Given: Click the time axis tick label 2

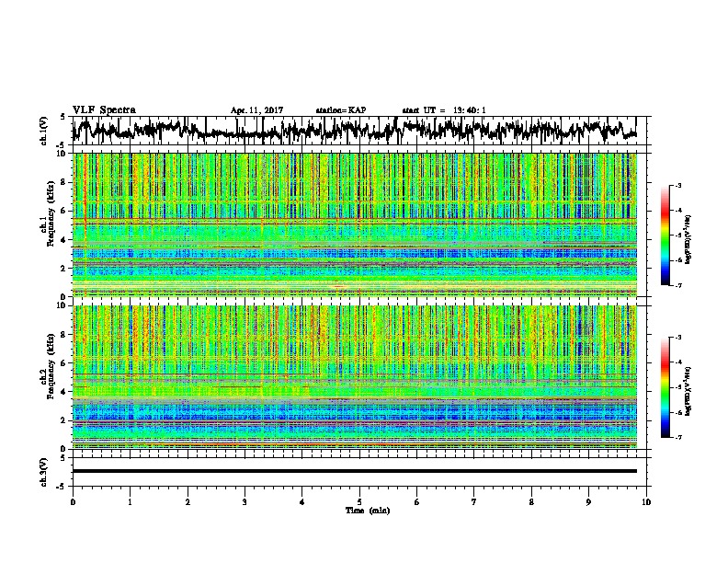Looking at the screenshot, I should pyautogui.click(x=188, y=502).
